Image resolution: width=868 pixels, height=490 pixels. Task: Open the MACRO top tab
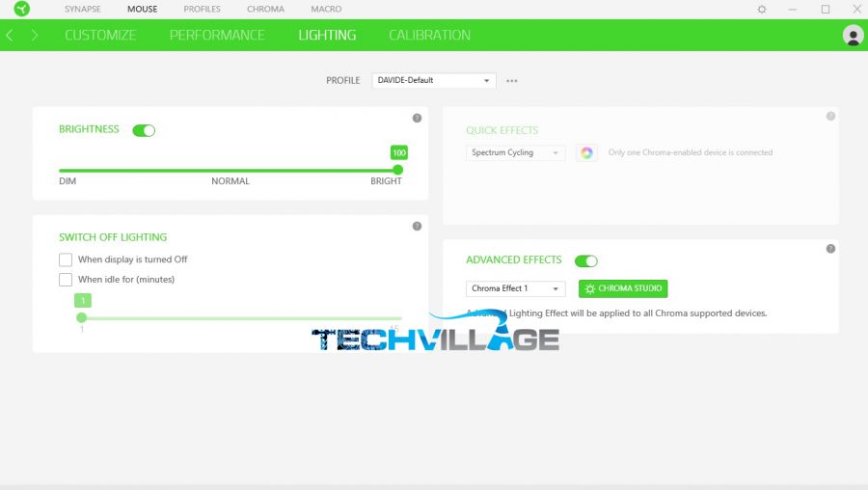coord(326,9)
